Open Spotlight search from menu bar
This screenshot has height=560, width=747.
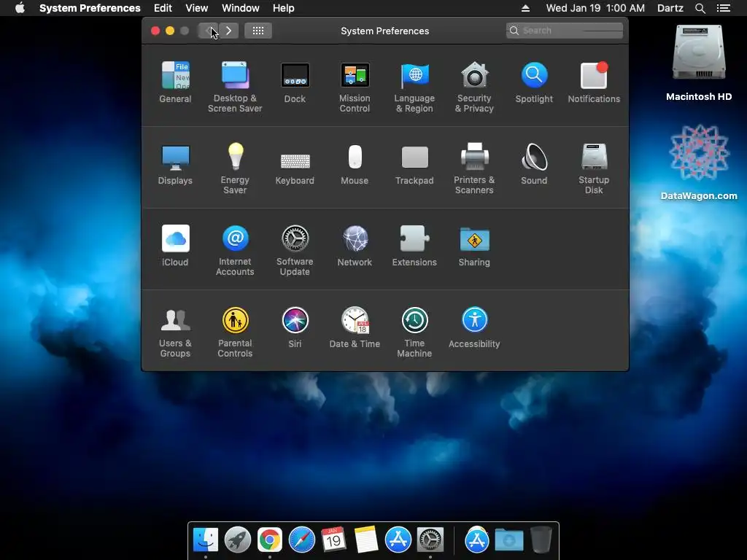point(700,8)
